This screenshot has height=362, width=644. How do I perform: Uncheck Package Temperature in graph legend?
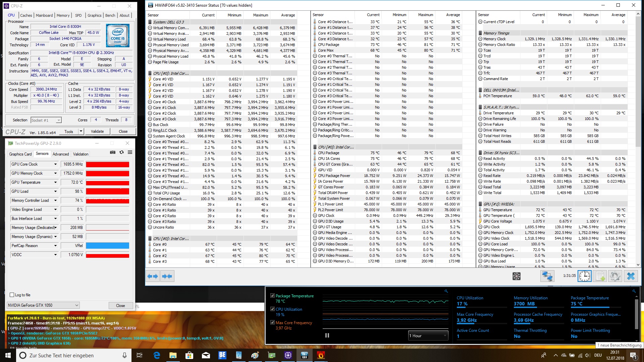(x=273, y=296)
